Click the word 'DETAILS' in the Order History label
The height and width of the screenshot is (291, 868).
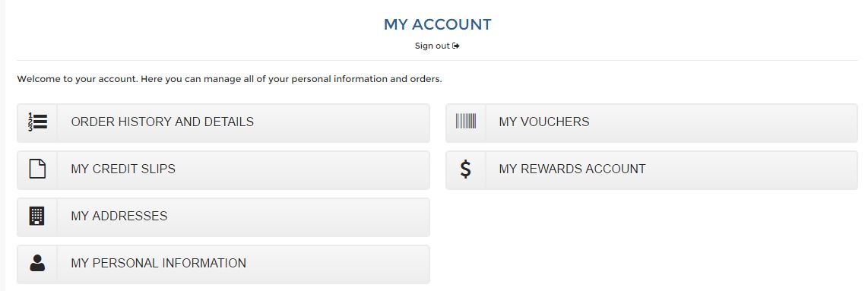tap(227, 122)
